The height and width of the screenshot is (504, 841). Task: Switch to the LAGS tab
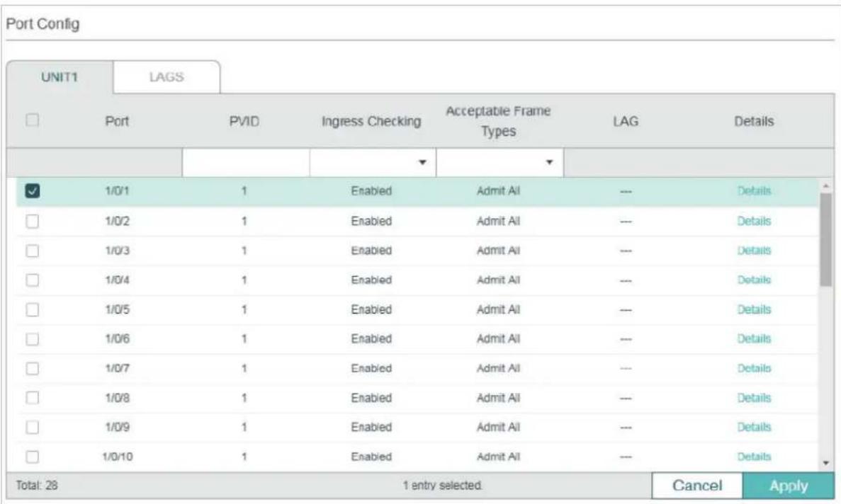click(166, 77)
